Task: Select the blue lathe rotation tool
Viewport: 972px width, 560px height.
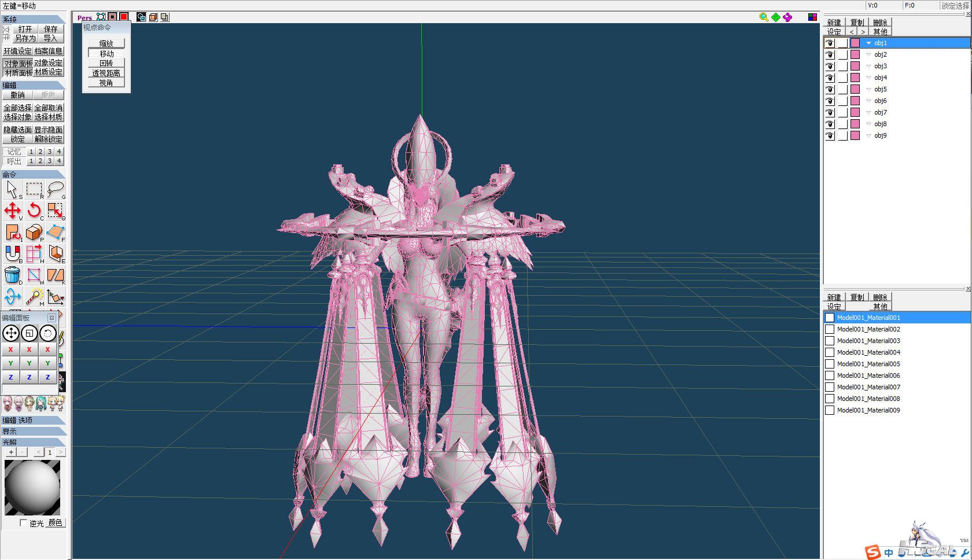Action: (12, 297)
